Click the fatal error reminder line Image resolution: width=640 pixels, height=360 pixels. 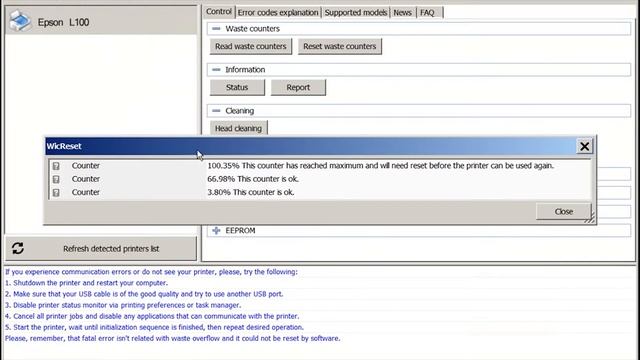coord(172,338)
